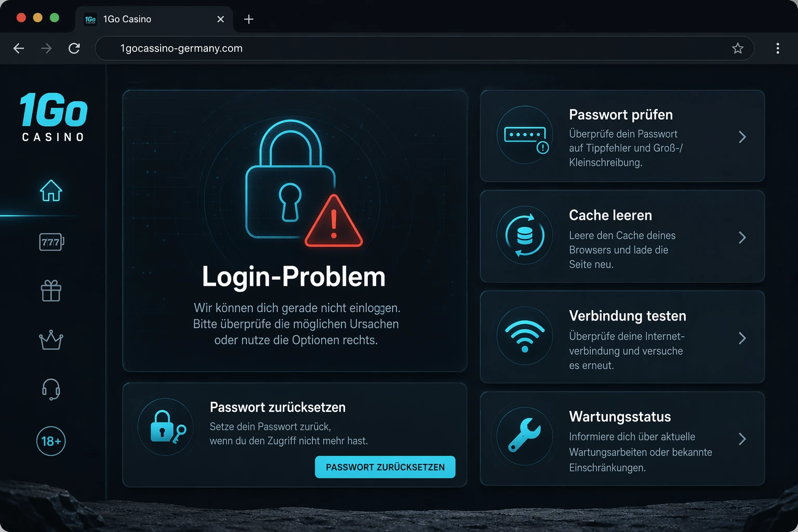Open the Verbindung testen heading
The height and width of the screenshot is (532, 798).
pos(628,316)
